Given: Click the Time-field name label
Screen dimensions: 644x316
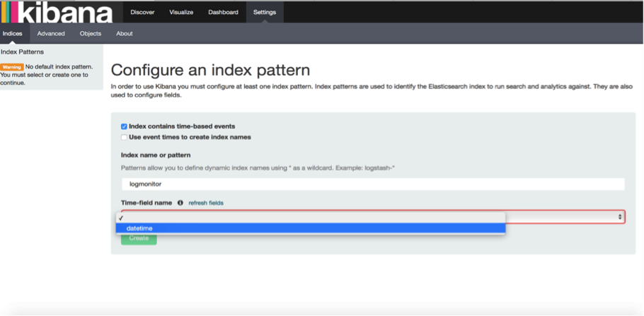Looking at the screenshot, I should (x=146, y=203).
